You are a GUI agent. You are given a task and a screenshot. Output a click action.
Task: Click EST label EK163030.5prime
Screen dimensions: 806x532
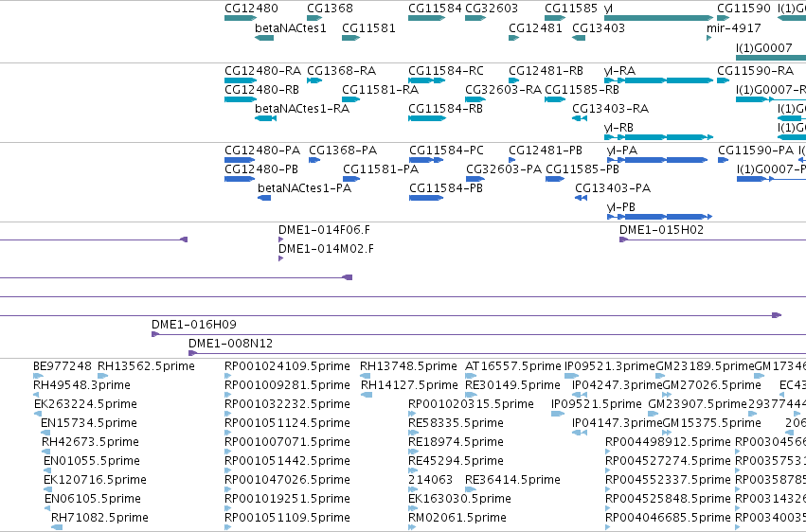[459, 499]
